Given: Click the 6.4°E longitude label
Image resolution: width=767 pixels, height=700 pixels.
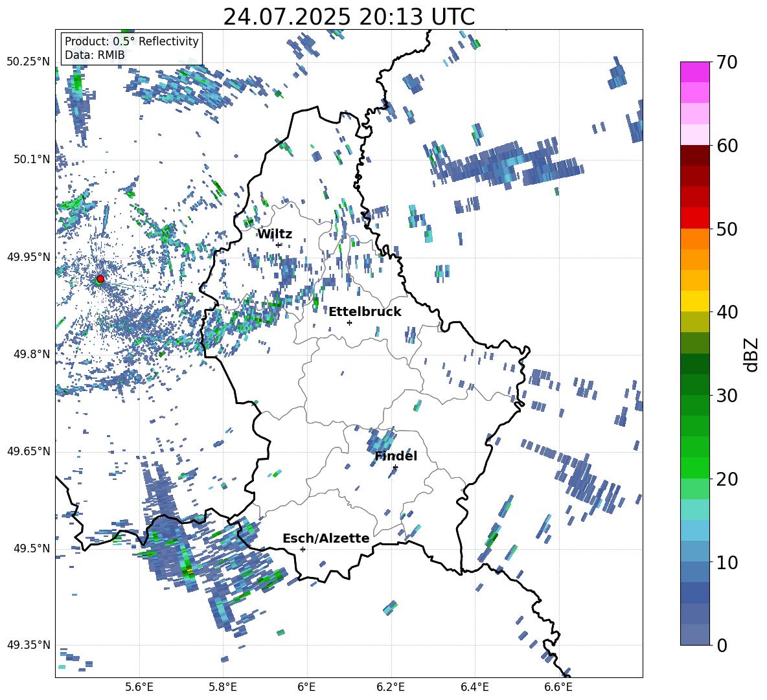Looking at the screenshot, I should pyautogui.click(x=474, y=687).
